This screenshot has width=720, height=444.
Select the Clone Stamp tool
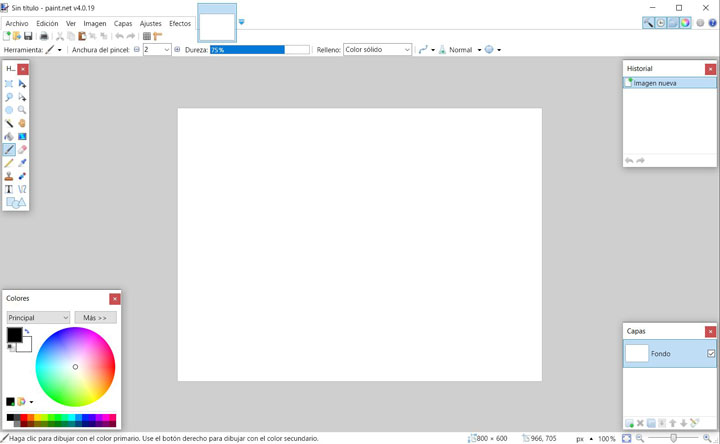[x=9, y=176]
